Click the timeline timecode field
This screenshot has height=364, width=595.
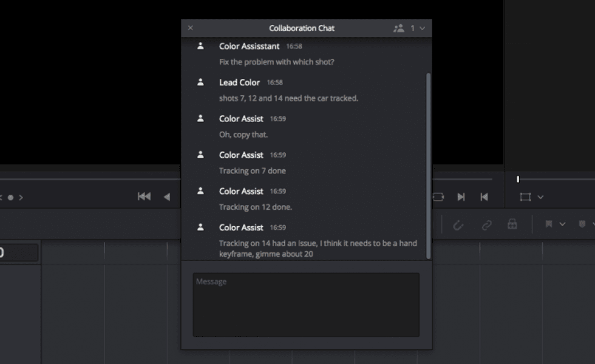(19, 252)
